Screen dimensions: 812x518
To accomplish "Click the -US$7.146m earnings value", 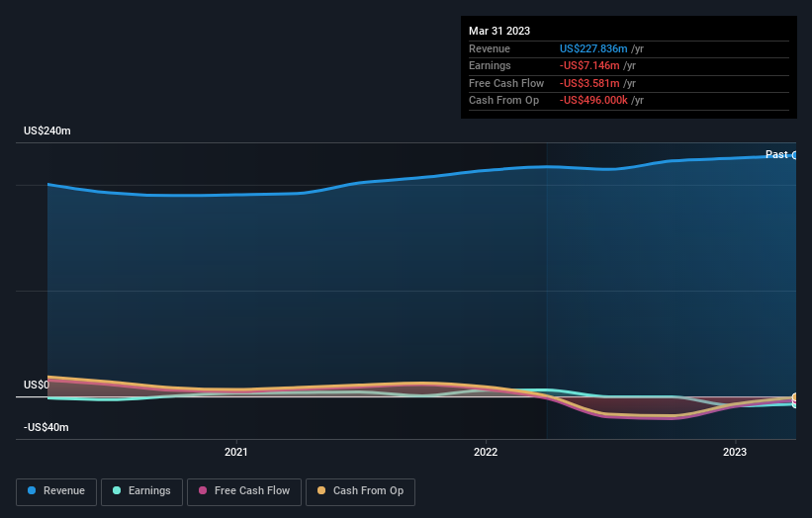I will pos(589,65).
